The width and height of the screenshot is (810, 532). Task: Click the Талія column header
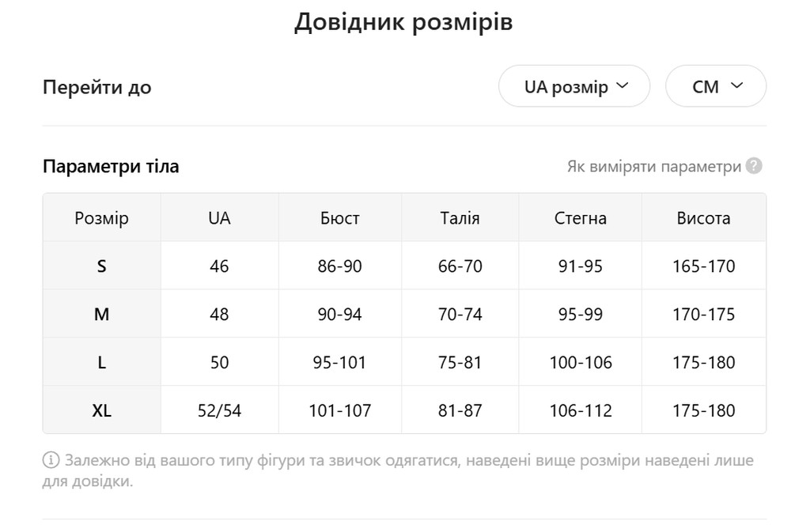click(x=460, y=217)
